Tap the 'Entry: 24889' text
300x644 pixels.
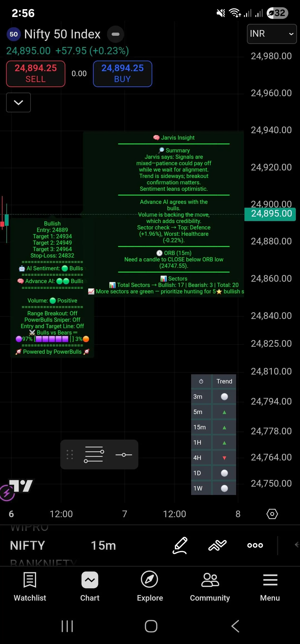pos(52,230)
